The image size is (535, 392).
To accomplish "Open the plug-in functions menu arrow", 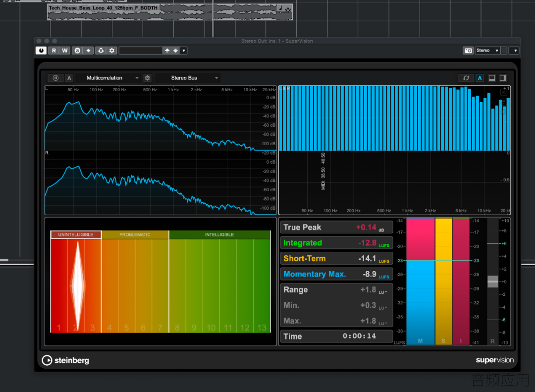I will (515, 51).
